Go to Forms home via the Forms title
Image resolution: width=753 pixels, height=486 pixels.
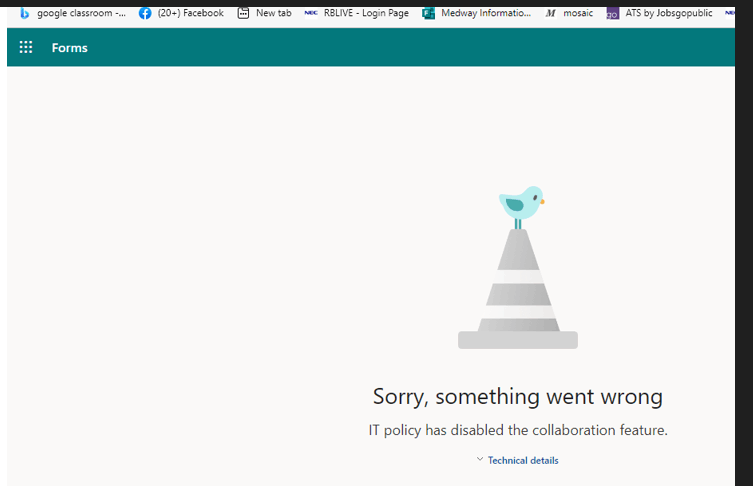tap(70, 48)
